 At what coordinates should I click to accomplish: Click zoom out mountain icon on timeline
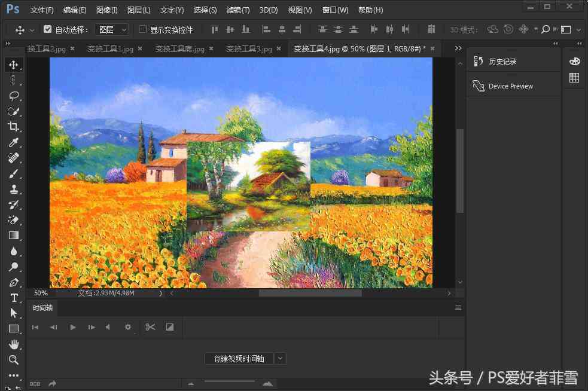pos(191,384)
